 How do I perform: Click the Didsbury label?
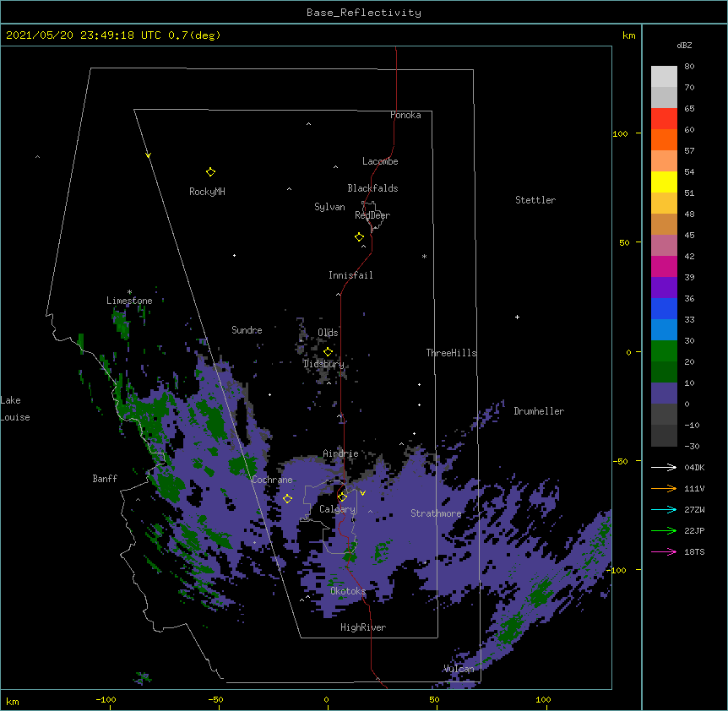323,364
